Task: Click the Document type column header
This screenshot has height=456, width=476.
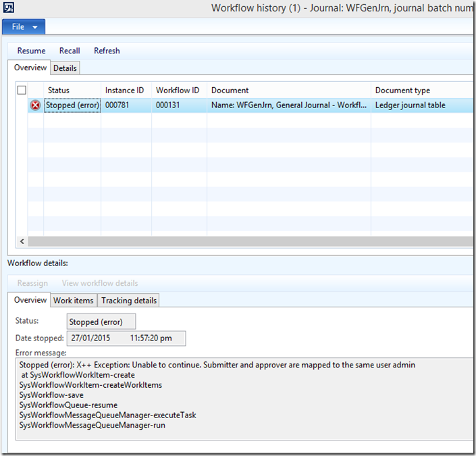Action: (402, 91)
